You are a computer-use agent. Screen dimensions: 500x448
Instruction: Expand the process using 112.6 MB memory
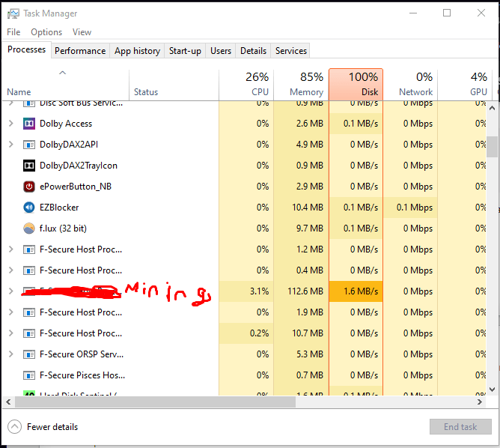coord(10,291)
